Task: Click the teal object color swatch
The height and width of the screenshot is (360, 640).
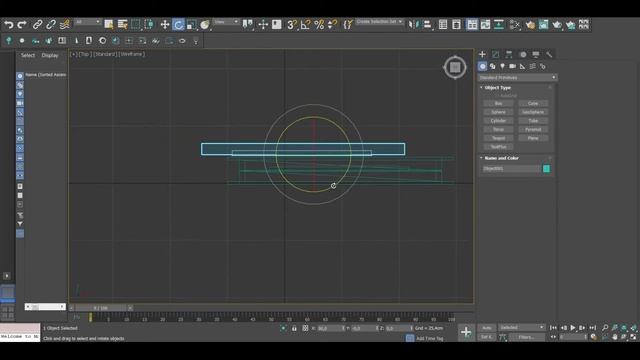Action: coord(547,169)
